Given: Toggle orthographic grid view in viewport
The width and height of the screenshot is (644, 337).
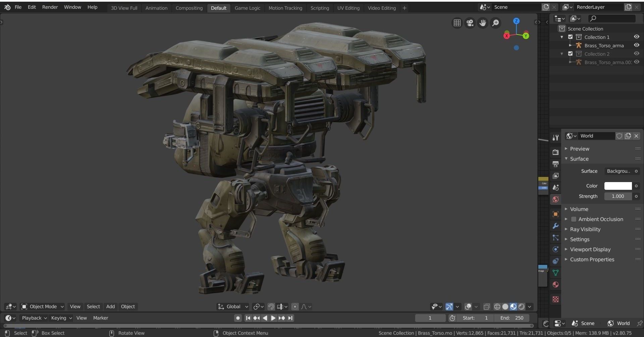Looking at the screenshot, I should pos(457,23).
